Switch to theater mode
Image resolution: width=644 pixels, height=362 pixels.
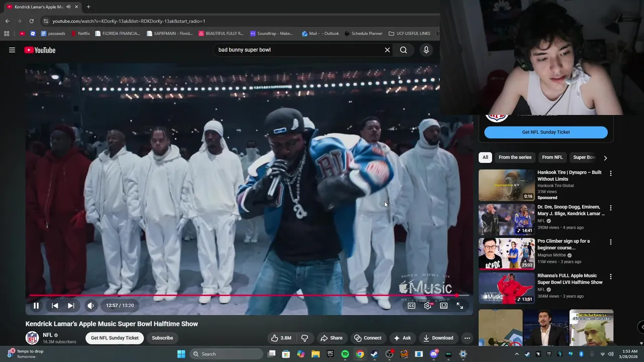(x=444, y=305)
